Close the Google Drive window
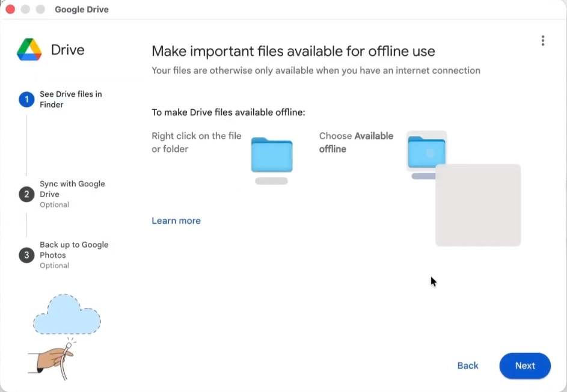This screenshot has height=392, width=567. coord(10,9)
